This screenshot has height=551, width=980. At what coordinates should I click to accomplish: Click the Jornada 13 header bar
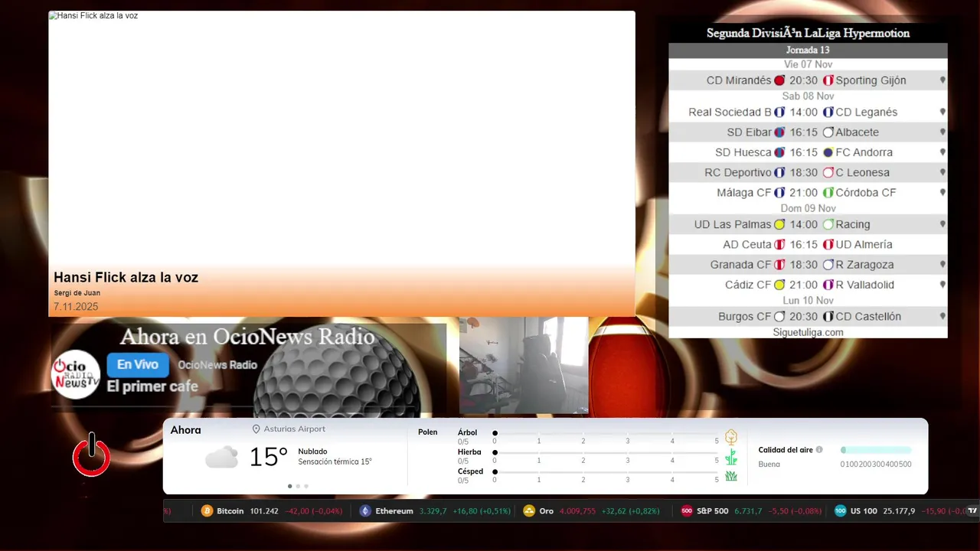(808, 51)
